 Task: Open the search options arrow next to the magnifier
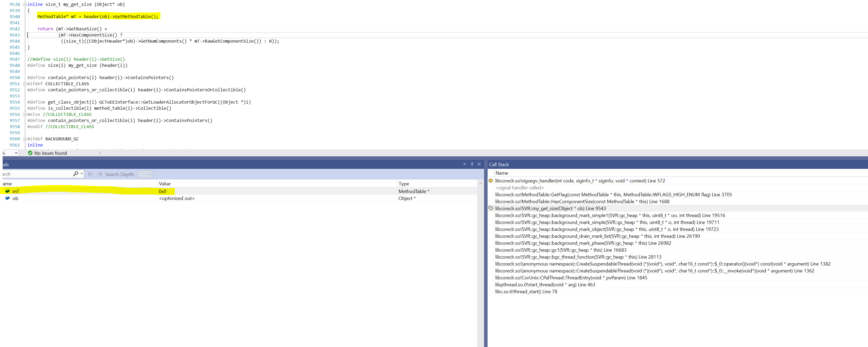pos(81,174)
